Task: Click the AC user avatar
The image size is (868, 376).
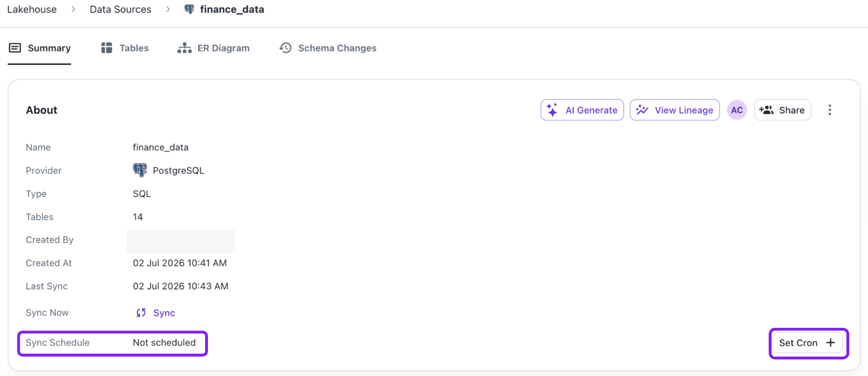Action: point(737,110)
